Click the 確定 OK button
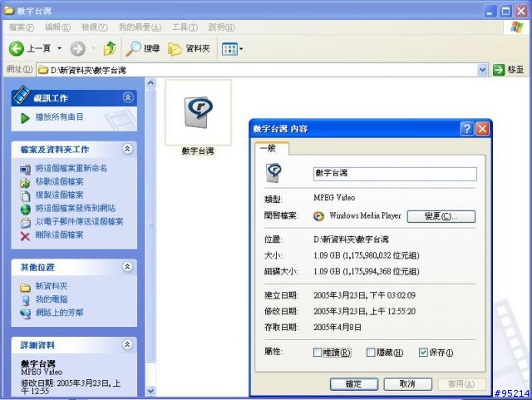532x400 pixels. (x=354, y=384)
